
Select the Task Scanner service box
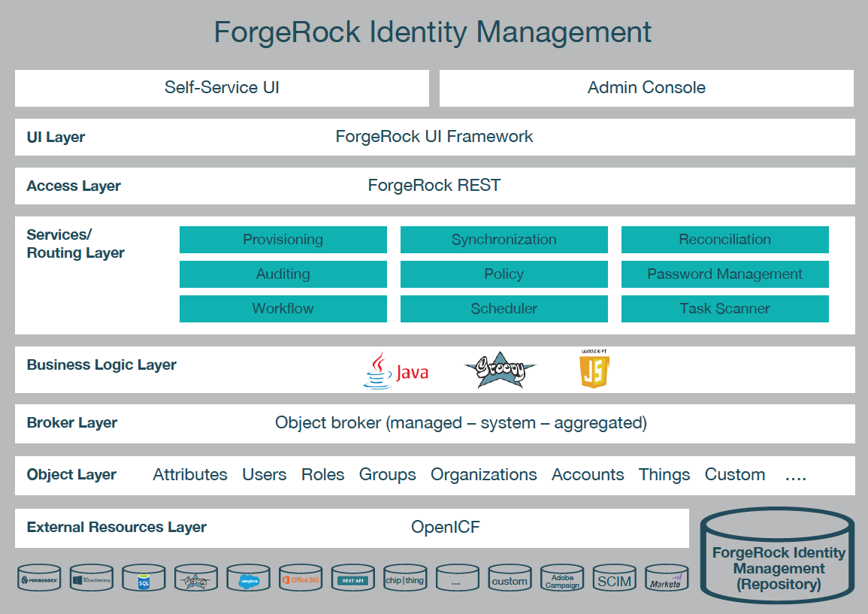click(724, 309)
